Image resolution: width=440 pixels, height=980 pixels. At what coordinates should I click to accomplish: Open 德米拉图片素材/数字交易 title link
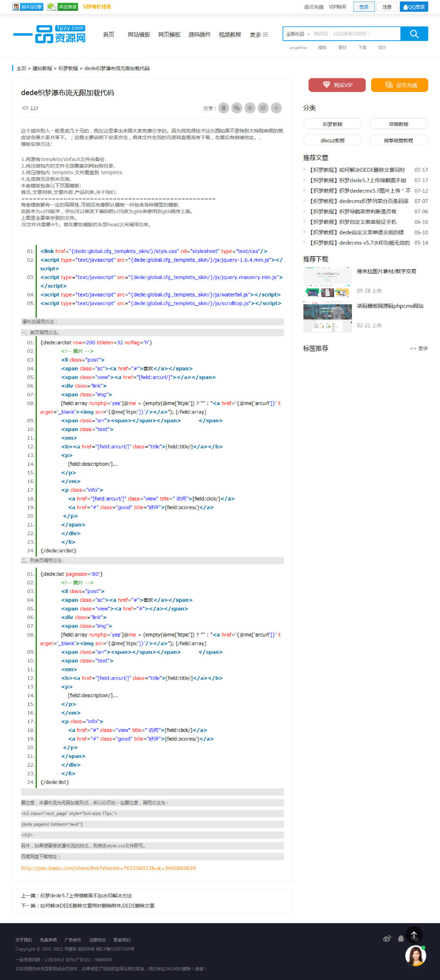(x=386, y=272)
